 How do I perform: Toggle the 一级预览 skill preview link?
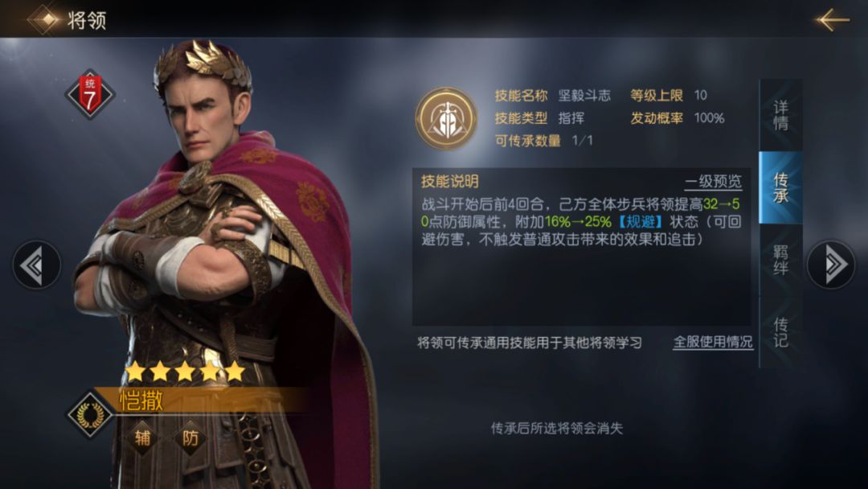[713, 182]
